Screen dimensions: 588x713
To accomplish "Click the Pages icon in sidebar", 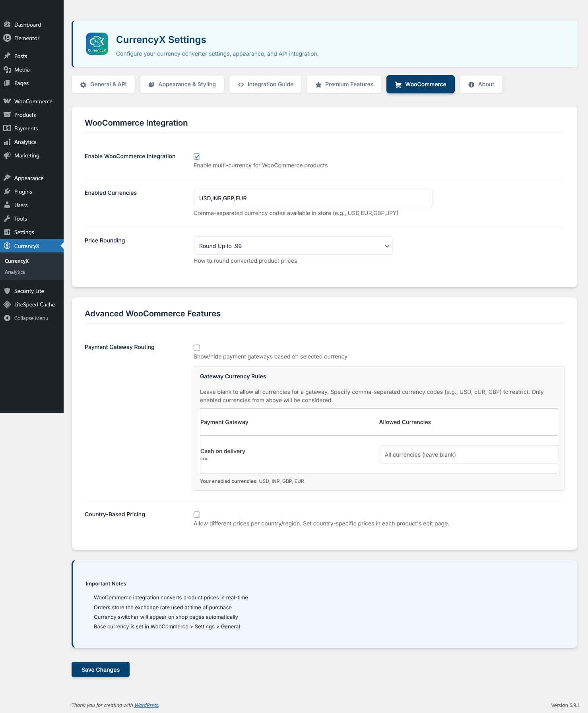I will point(7,83).
